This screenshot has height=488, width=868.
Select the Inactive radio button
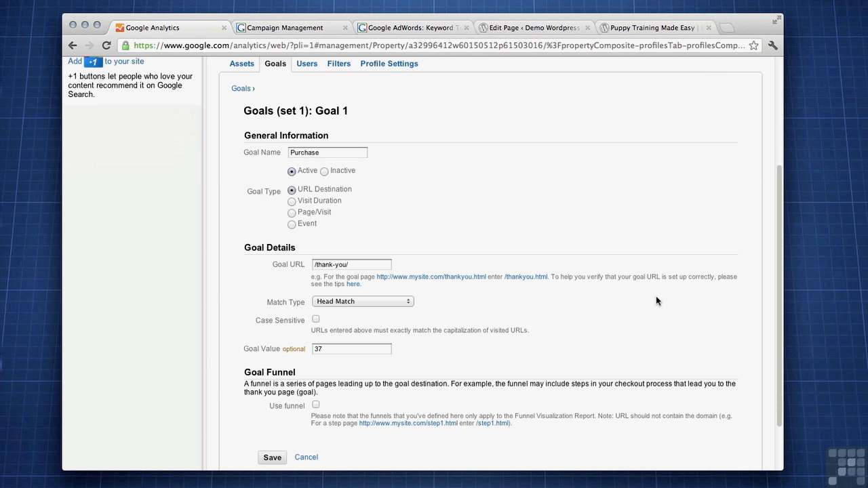coord(324,171)
